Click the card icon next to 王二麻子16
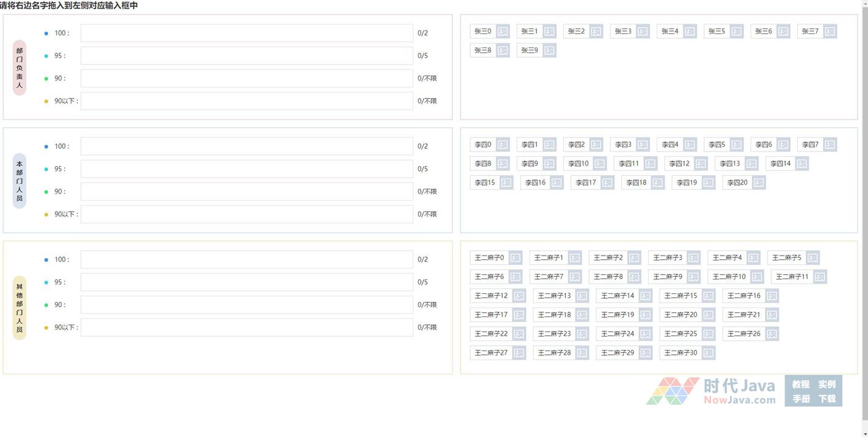 (x=772, y=296)
